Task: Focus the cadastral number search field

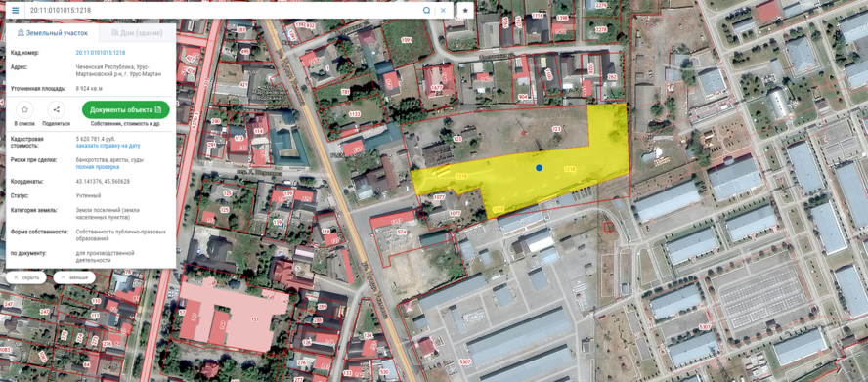Action: 222,10
